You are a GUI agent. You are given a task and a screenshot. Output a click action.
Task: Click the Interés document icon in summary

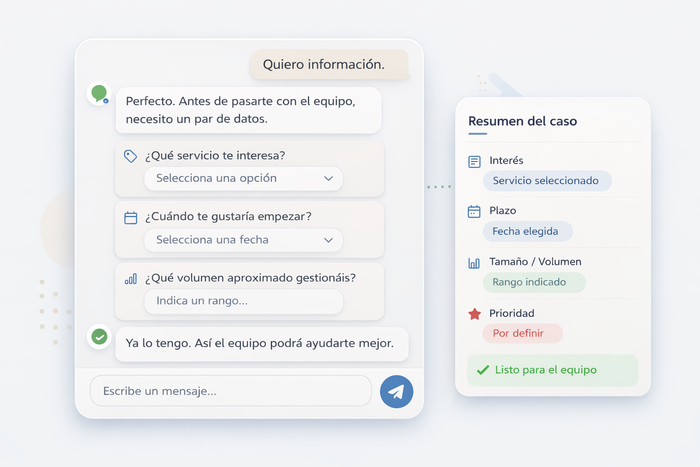[x=474, y=162]
